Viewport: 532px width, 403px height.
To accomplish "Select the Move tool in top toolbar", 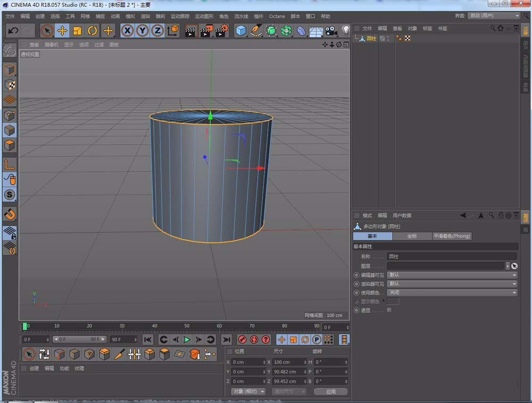I will point(62,30).
